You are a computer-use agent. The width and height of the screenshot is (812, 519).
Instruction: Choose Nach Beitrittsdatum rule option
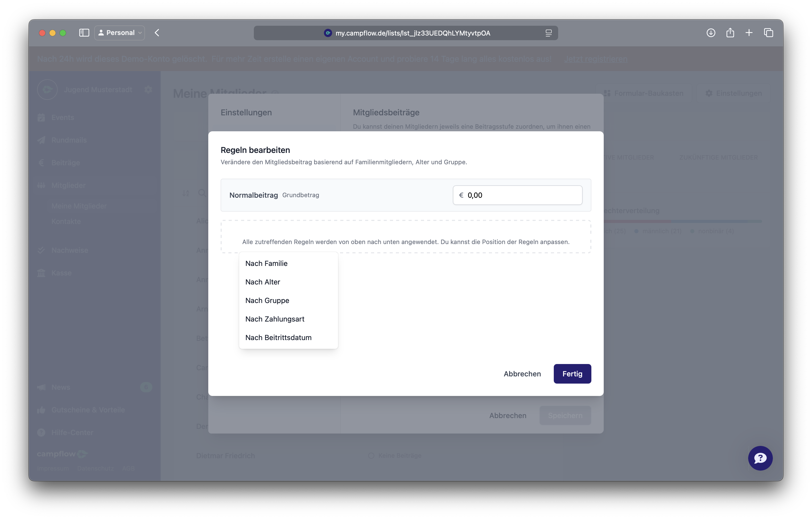(288, 338)
